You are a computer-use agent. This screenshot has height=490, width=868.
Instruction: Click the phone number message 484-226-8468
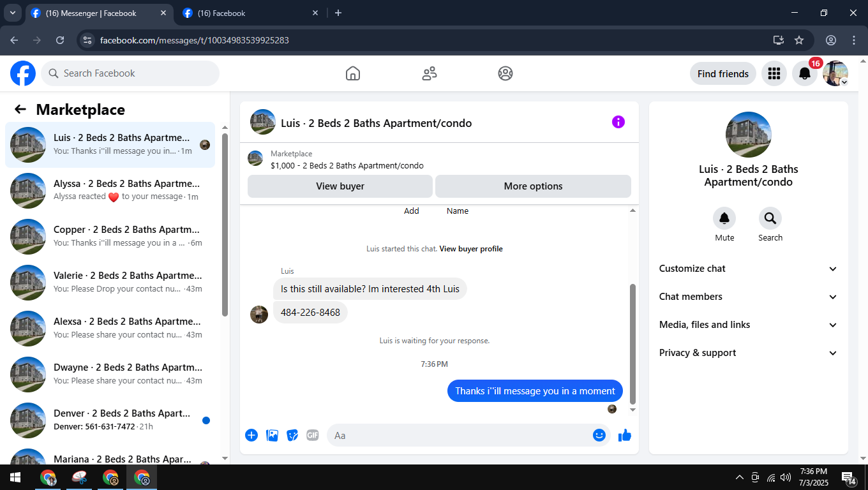click(310, 313)
